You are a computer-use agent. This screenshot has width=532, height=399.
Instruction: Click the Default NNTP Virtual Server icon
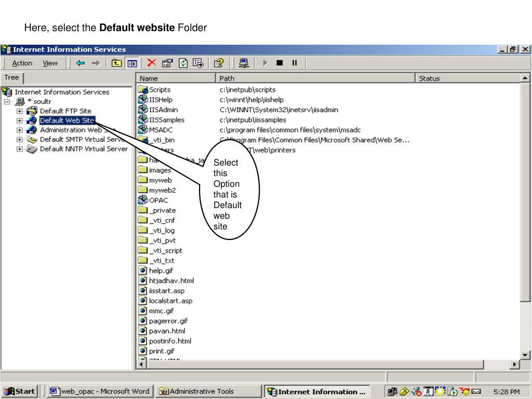click(x=32, y=149)
